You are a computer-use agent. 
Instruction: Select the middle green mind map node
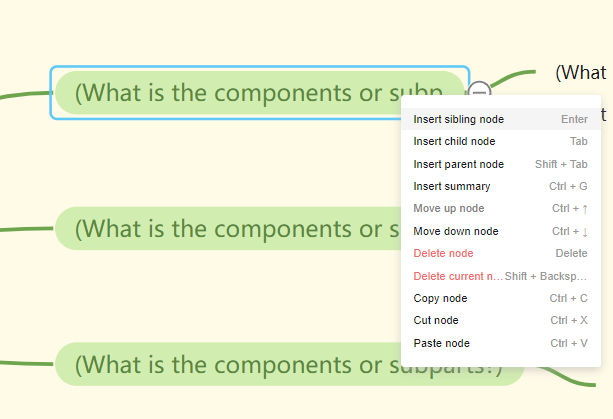point(230,229)
